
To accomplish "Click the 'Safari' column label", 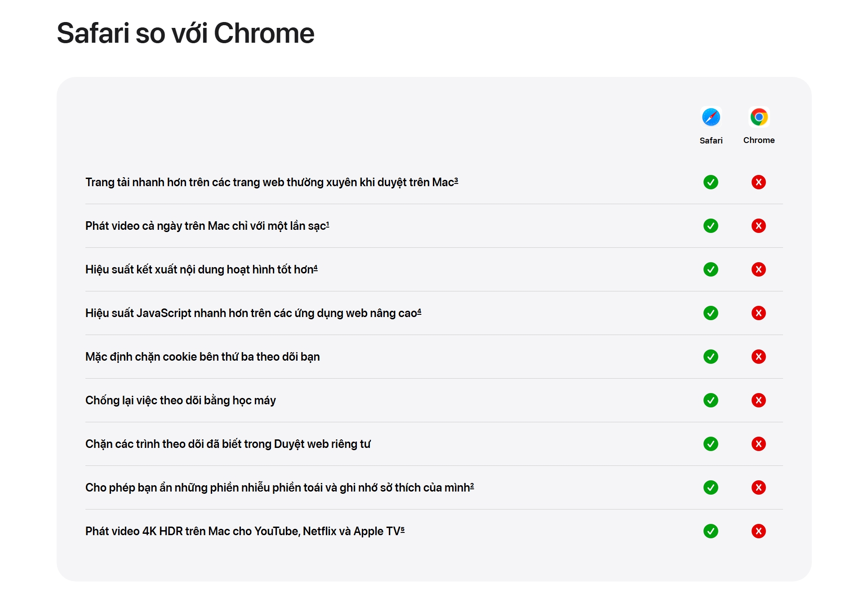I will (x=711, y=140).
